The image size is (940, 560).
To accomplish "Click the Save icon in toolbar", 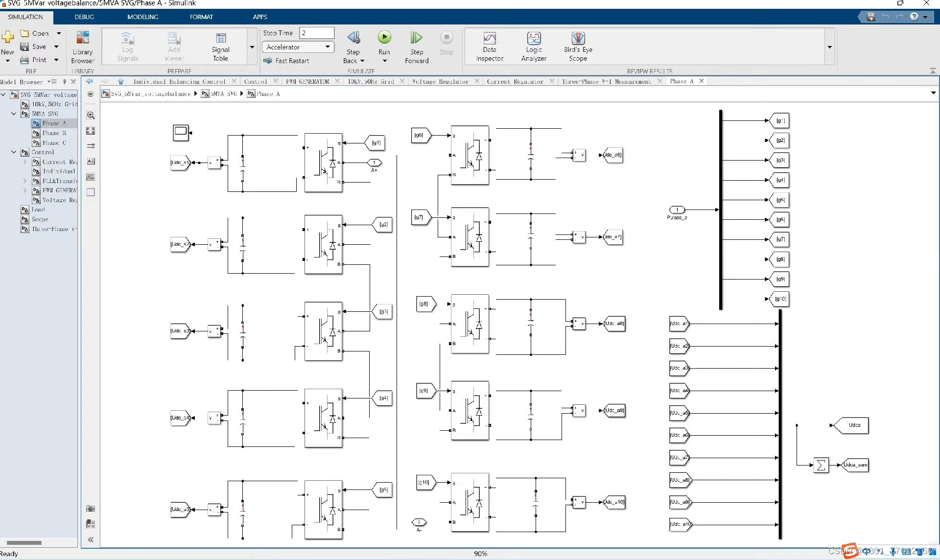I will tap(24, 47).
